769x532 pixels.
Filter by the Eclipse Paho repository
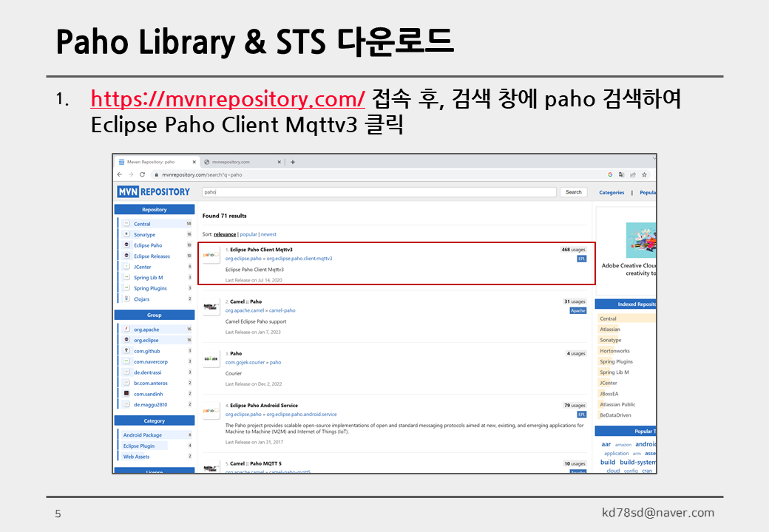(x=148, y=245)
